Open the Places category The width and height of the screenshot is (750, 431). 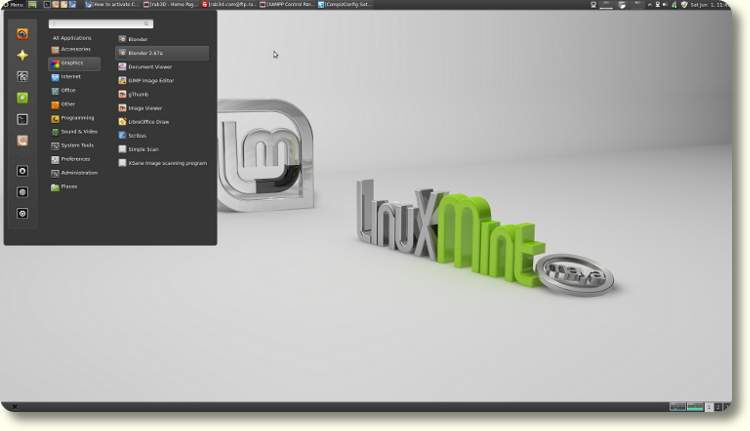coord(64,187)
